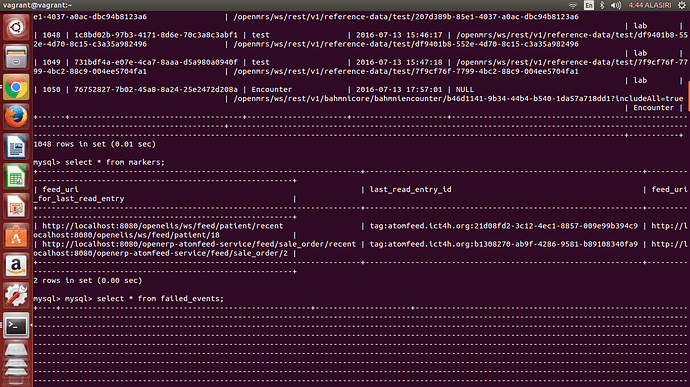Screen dimensions: 690x387
Task: Open Ubuntu Software Center icon
Action: click(16, 237)
